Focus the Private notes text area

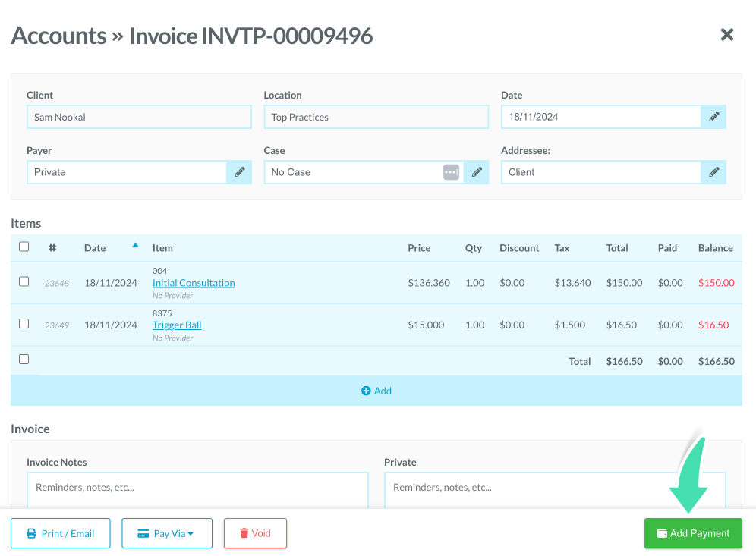point(555,490)
